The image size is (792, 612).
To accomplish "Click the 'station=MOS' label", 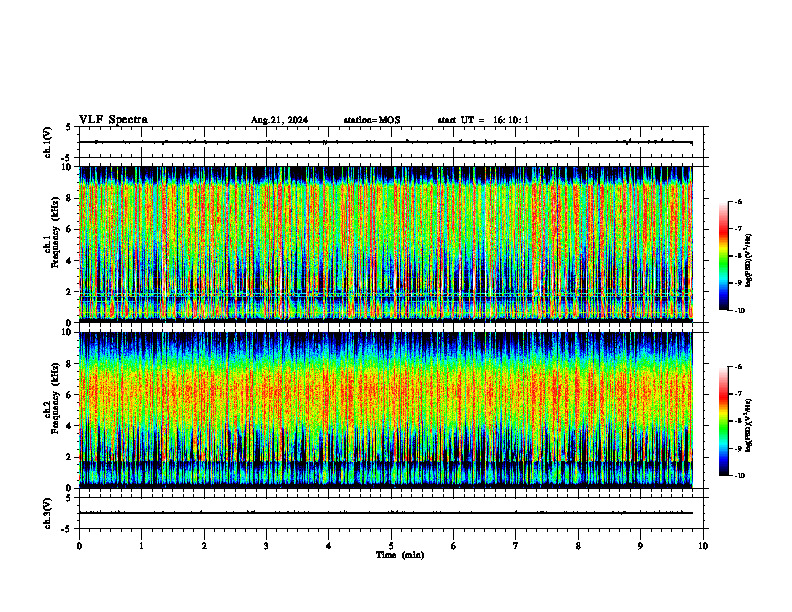I will tap(372, 120).
